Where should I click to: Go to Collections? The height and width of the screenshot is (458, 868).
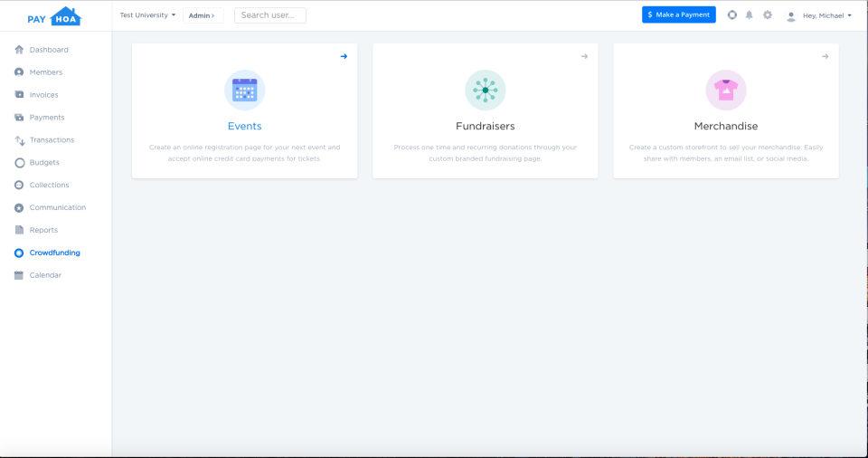[49, 185]
